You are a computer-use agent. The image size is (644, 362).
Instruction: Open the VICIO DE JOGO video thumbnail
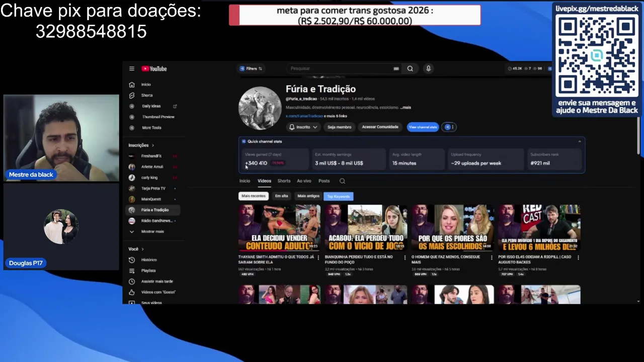[366, 228]
